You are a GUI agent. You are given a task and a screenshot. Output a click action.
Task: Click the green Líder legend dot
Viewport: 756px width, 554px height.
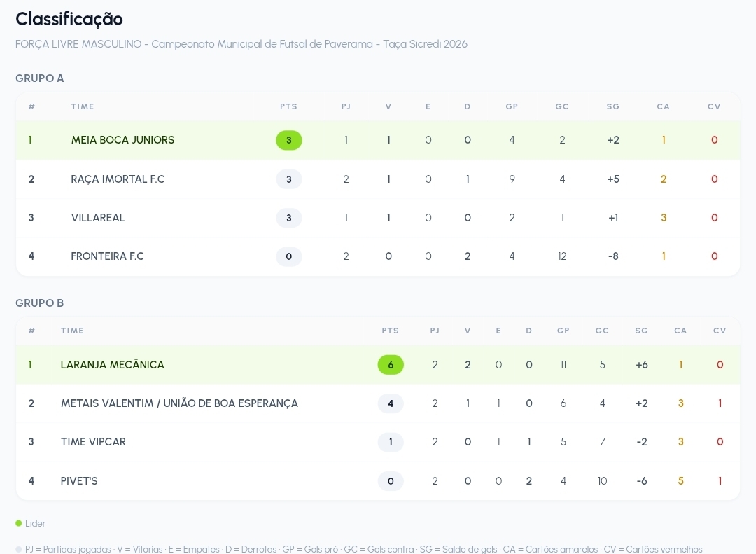pyautogui.click(x=19, y=523)
